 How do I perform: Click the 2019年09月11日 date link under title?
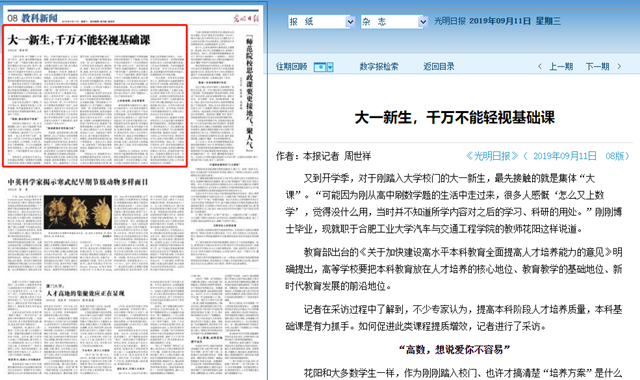click(564, 156)
